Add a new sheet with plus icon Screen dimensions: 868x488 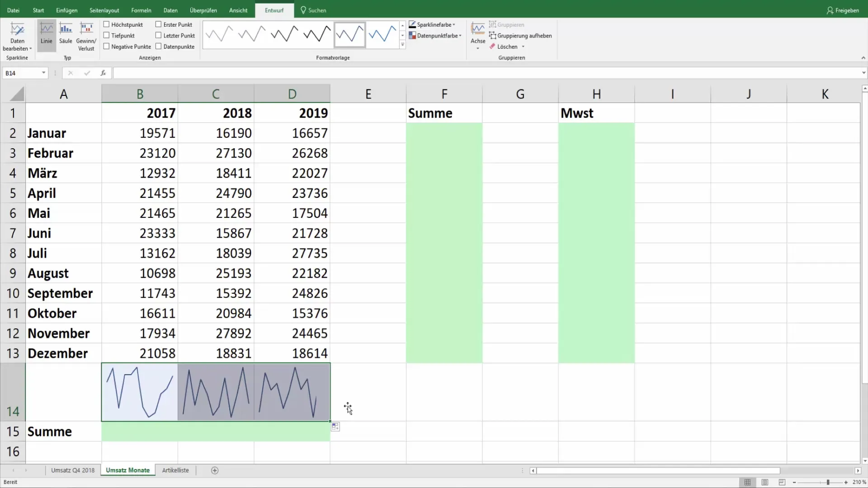[215, 470]
